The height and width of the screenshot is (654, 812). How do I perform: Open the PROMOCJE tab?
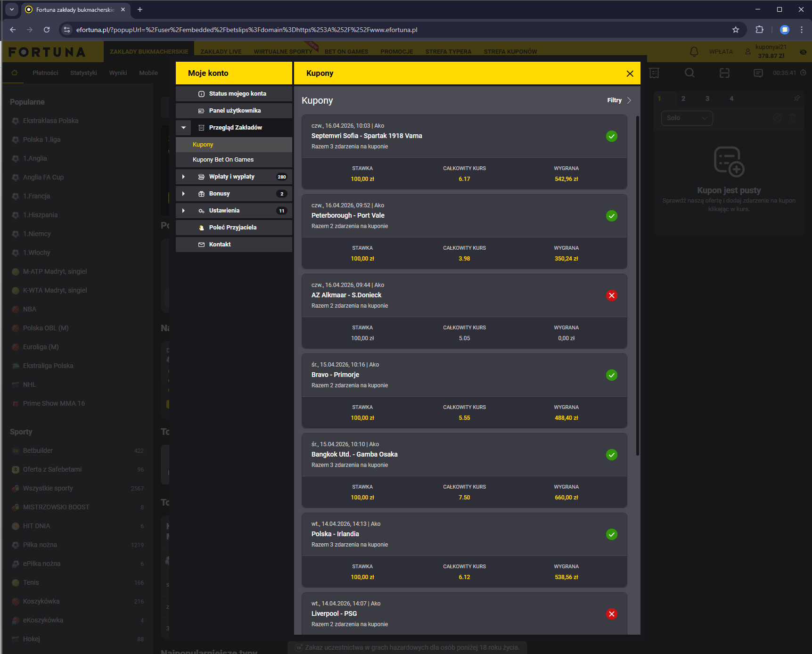click(x=397, y=52)
